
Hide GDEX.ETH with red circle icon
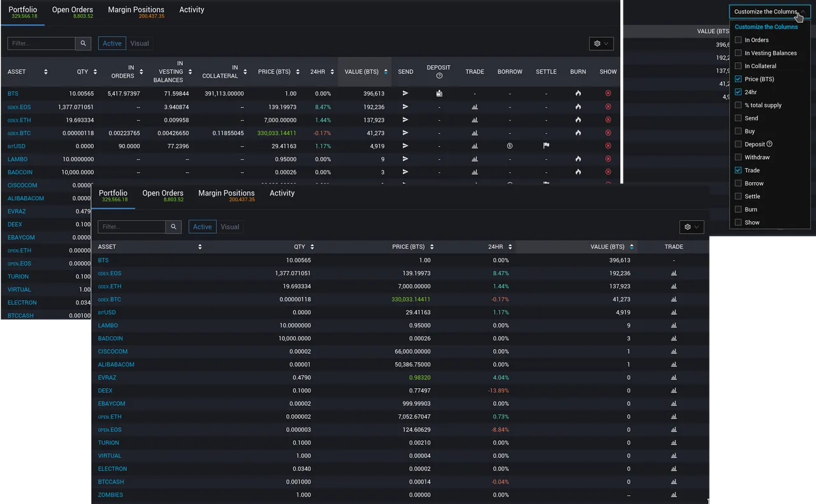point(608,120)
